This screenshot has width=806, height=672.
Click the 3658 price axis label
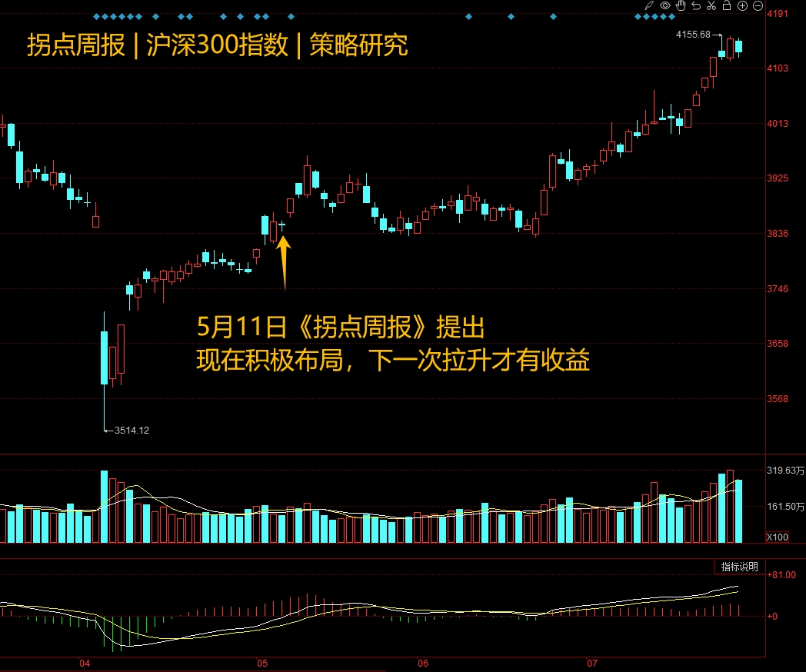[778, 343]
